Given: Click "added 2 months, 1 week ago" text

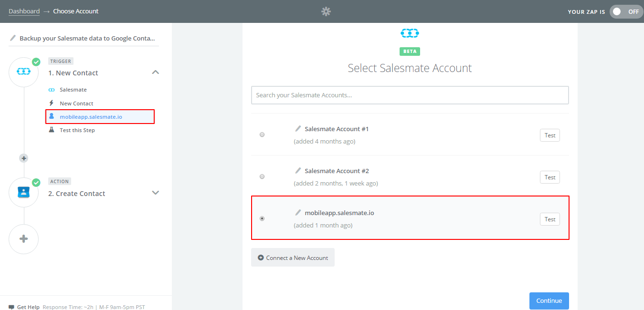Looking at the screenshot, I should click(x=336, y=184).
